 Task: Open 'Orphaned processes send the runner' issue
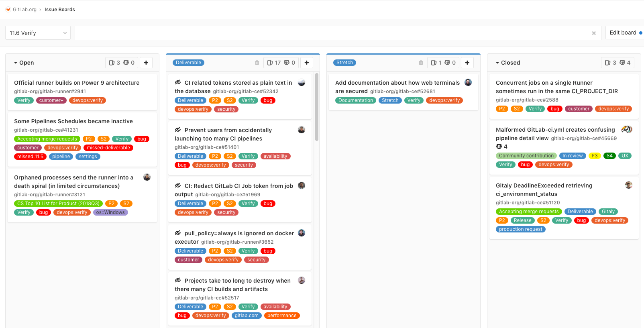pos(73,181)
